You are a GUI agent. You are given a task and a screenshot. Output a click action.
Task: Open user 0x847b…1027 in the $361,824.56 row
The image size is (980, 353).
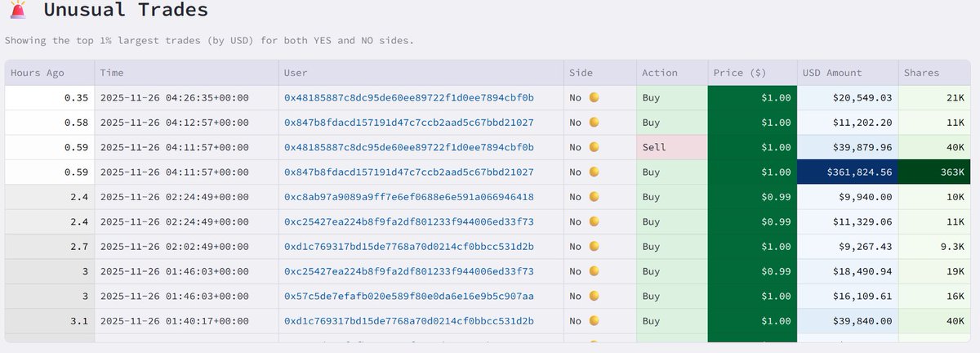pyautogui.click(x=409, y=172)
